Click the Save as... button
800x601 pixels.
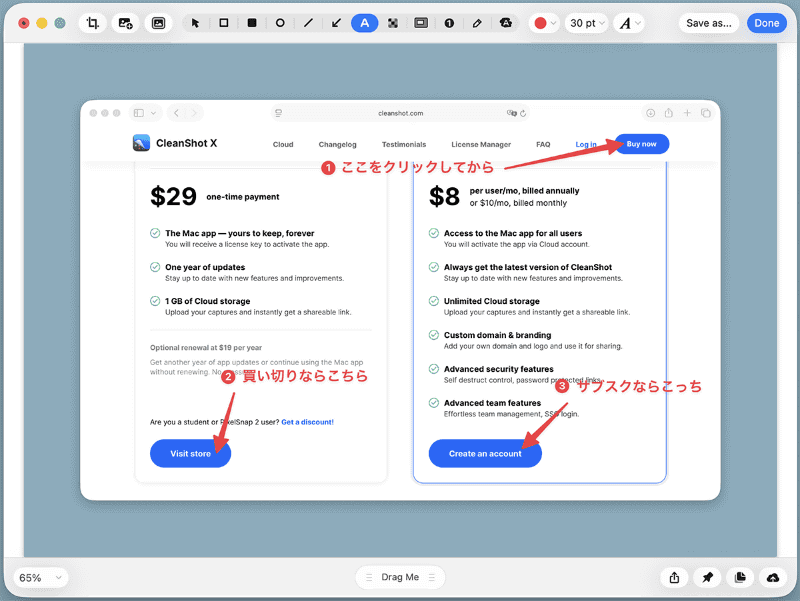[709, 23]
